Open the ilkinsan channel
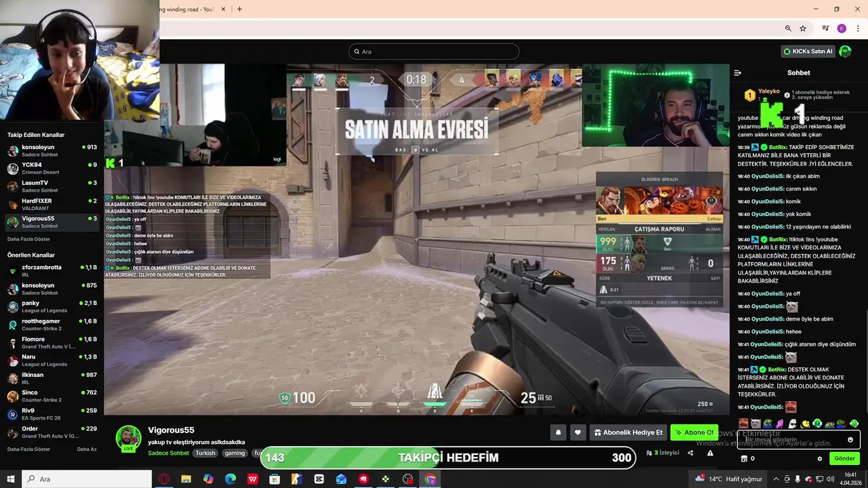The height and width of the screenshot is (488, 868). click(x=52, y=378)
